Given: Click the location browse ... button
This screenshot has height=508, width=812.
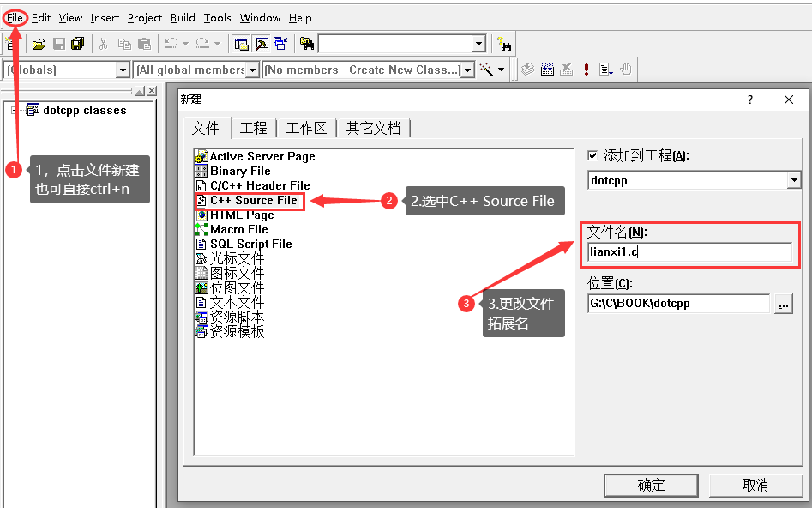Looking at the screenshot, I should coord(783,303).
